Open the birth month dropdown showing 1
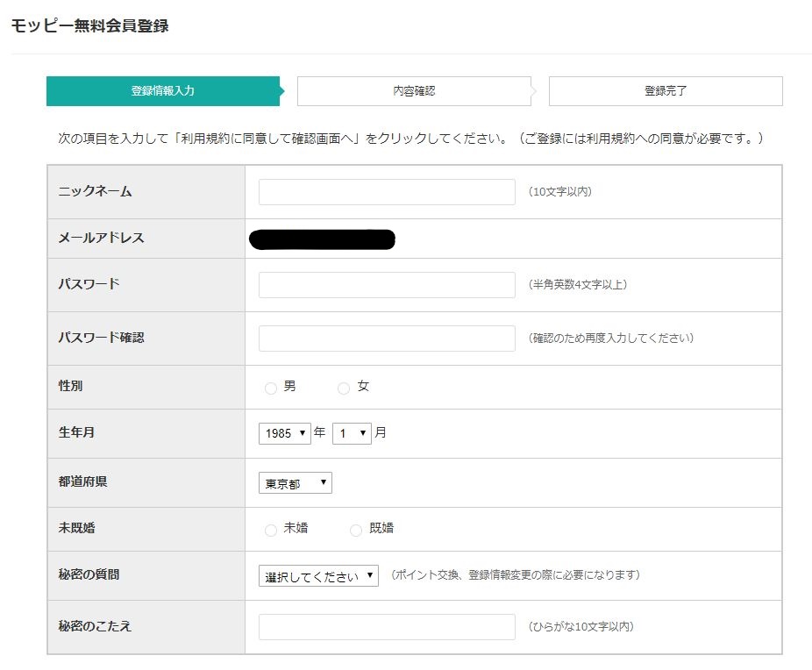The height and width of the screenshot is (670, 812). 352,433
